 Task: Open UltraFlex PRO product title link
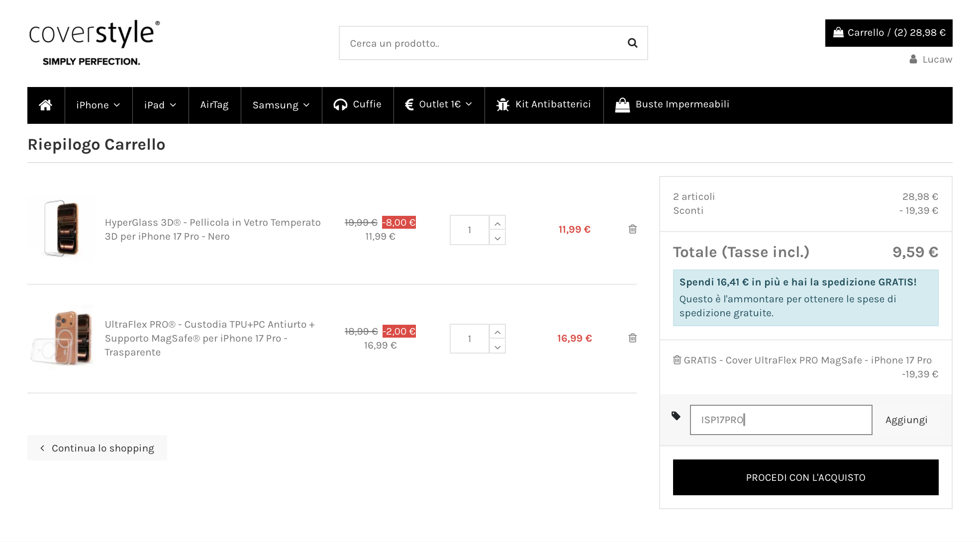209,338
